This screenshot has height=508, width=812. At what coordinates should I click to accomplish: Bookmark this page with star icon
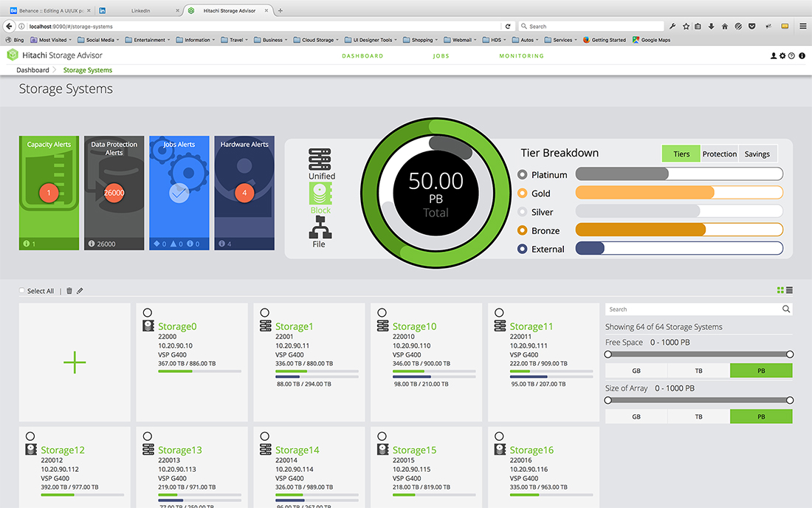[x=686, y=26]
